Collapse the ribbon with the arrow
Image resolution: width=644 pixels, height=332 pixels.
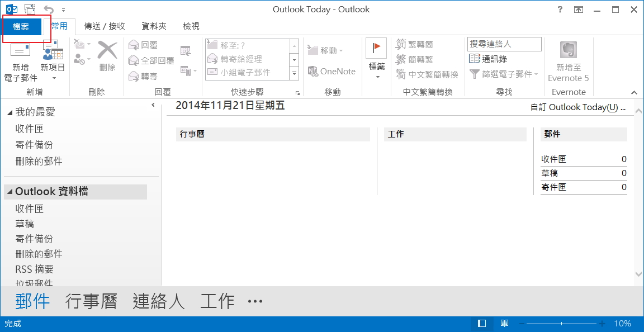click(x=634, y=92)
